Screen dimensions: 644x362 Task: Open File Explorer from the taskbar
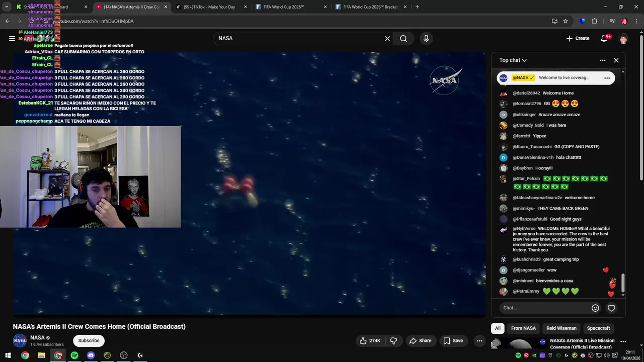coord(41,355)
